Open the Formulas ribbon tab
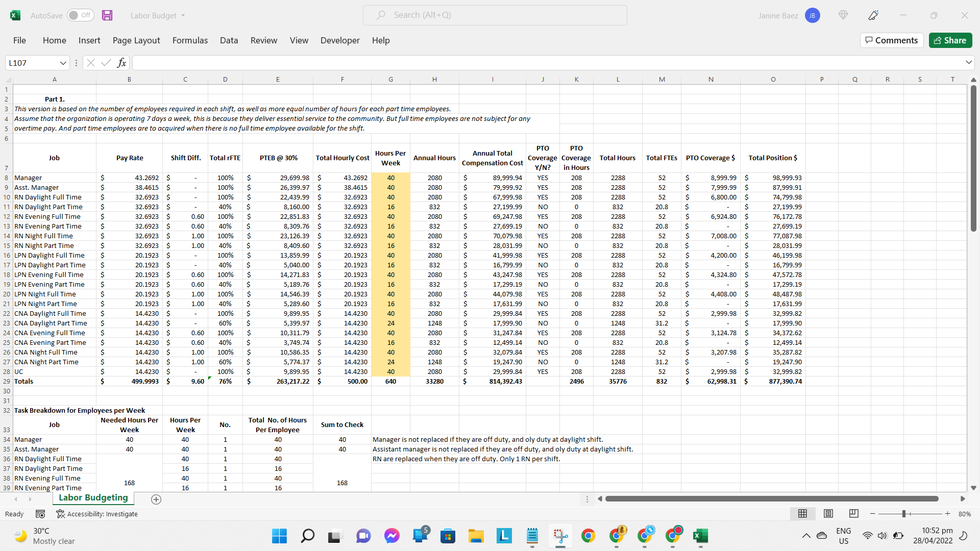 coord(190,40)
